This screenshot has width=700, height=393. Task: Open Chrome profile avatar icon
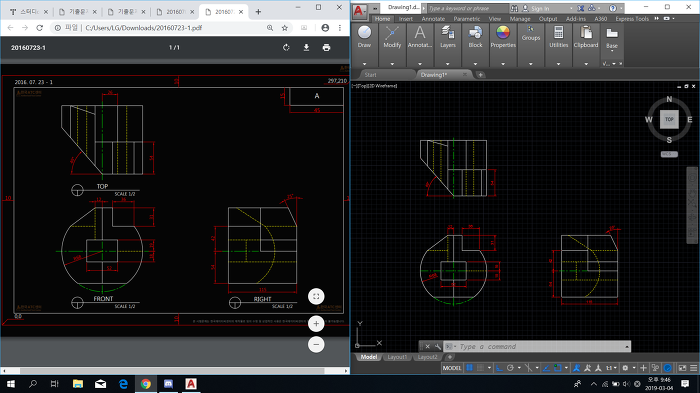[x=325, y=28]
